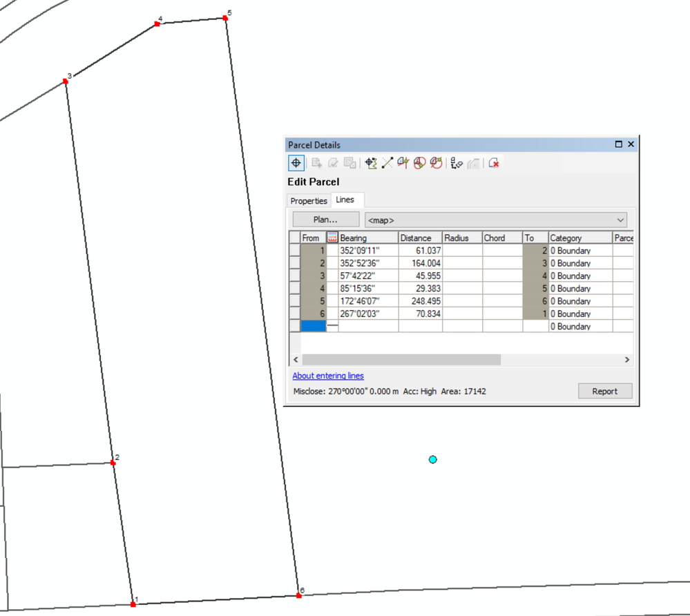
Task: Click distance value 70.834
Action: coord(420,314)
